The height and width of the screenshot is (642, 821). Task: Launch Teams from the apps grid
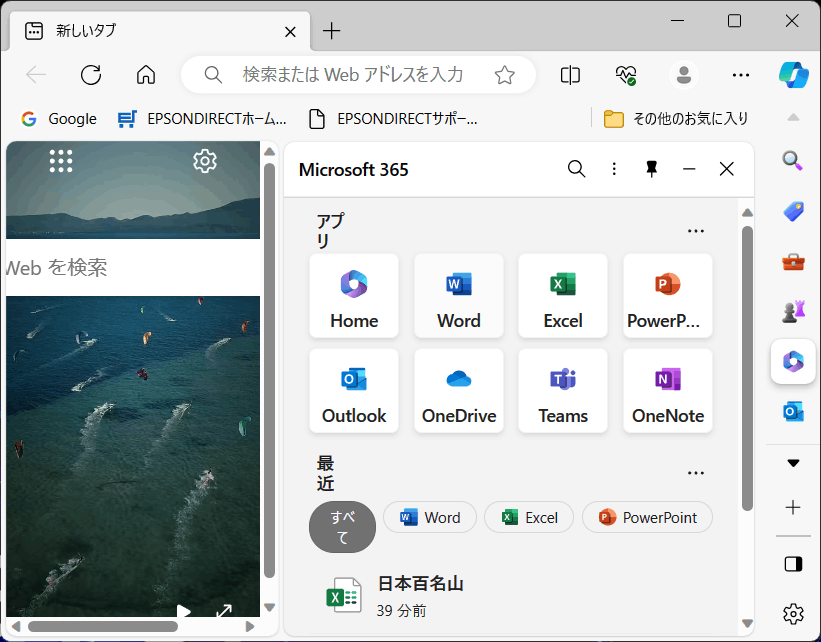563,391
